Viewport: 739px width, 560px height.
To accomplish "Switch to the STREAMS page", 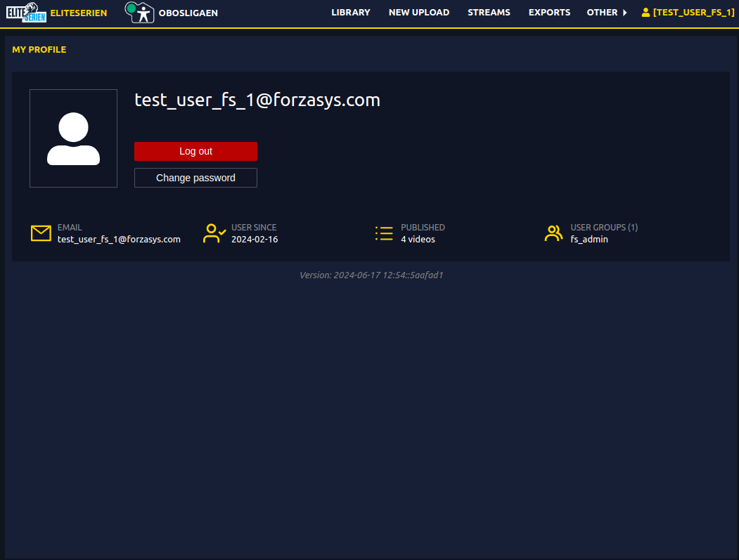I will [x=489, y=12].
